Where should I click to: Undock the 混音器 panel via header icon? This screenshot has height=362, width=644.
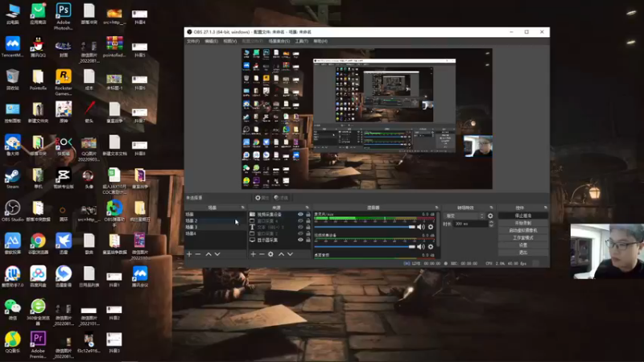click(436, 208)
